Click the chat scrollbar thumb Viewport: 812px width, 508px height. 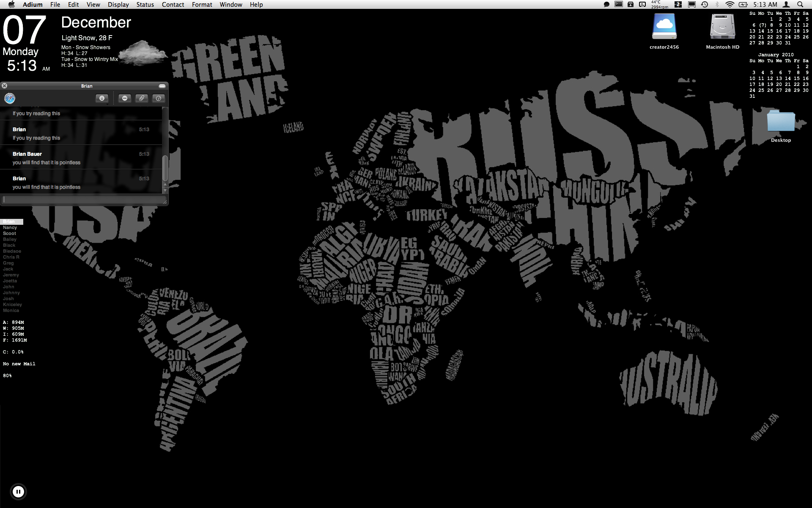165,168
